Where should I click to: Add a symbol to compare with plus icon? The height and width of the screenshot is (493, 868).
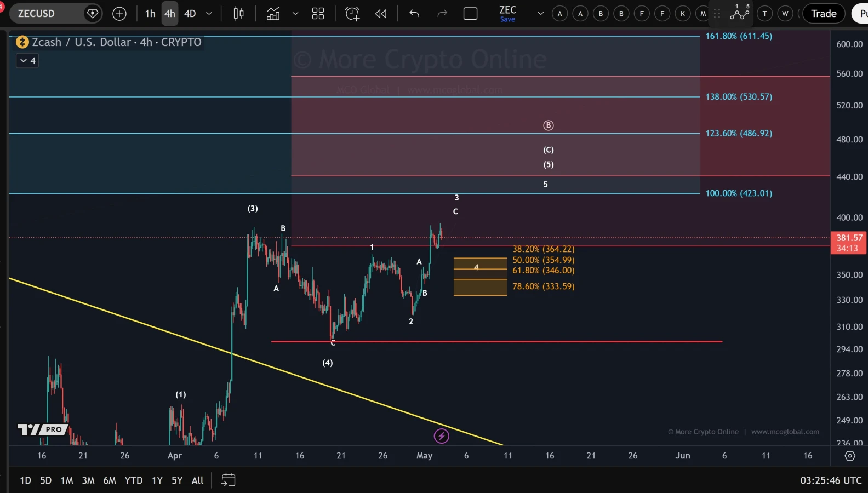119,14
